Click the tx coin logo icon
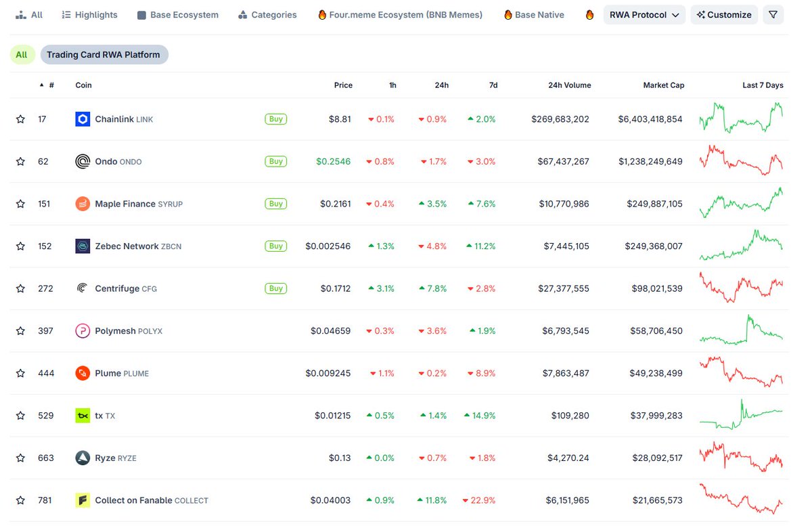Image resolution: width=812 pixels, height=526 pixels. [83, 416]
